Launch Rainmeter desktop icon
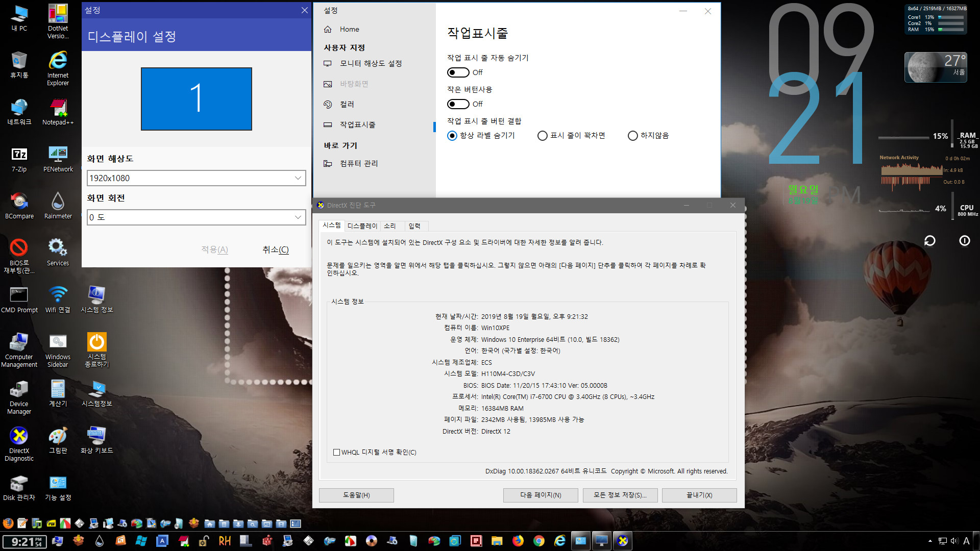Viewport: 980px width, 551px height. tap(58, 206)
